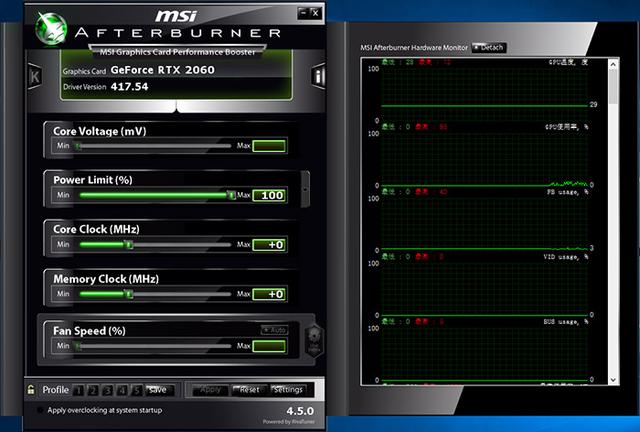
Task: Detach the hardware monitor window
Action: (489, 47)
